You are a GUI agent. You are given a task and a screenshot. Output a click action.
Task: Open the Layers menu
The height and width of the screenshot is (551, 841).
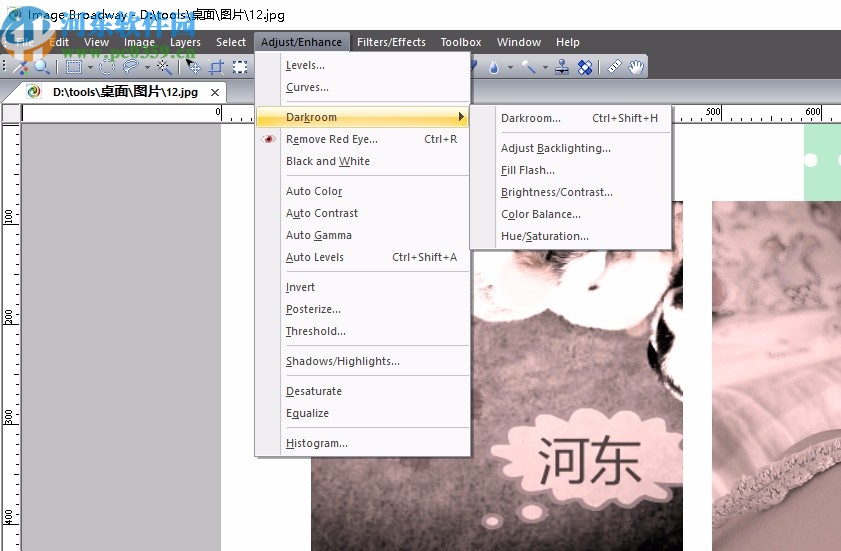click(185, 42)
